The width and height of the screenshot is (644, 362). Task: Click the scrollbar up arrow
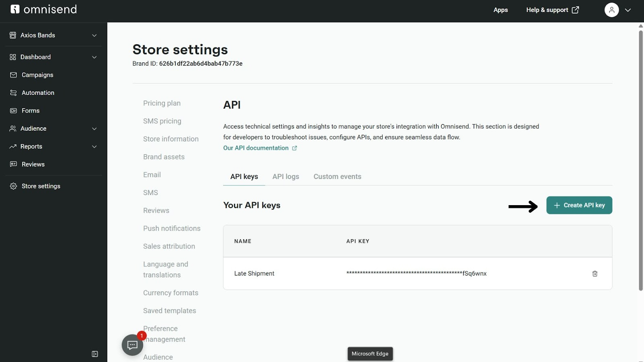tap(641, 26)
